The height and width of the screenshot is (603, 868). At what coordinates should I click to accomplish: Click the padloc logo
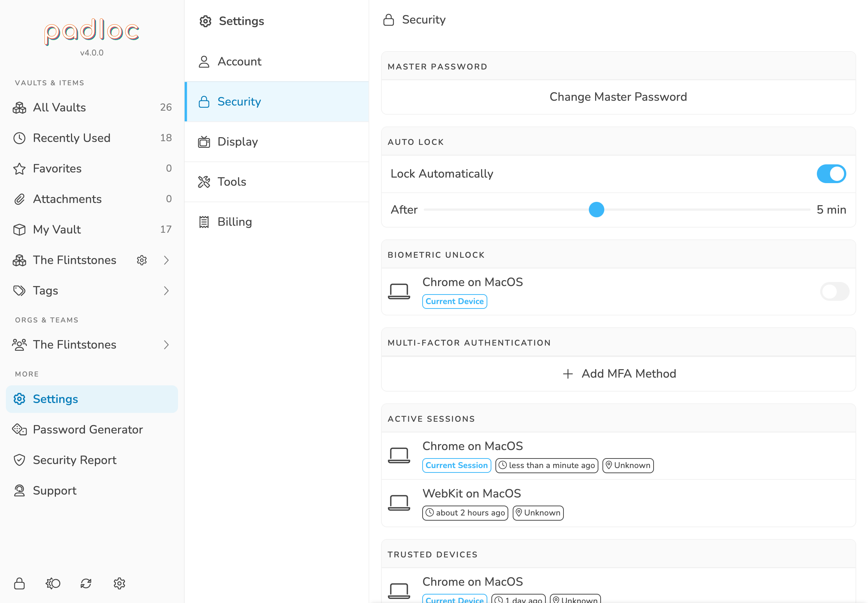click(x=92, y=32)
